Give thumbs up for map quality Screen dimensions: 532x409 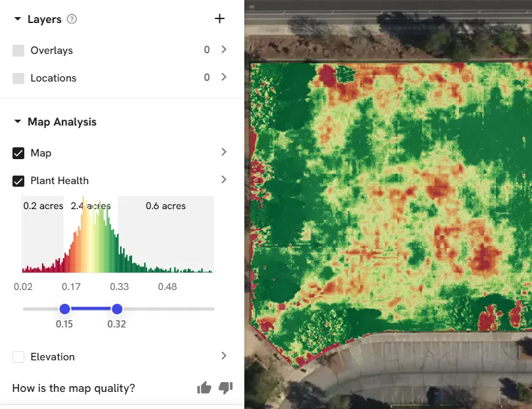coord(204,387)
